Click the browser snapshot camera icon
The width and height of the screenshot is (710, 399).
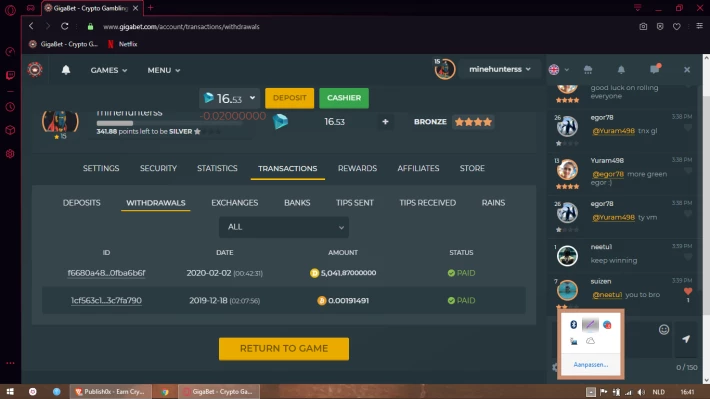coord(643,27)
